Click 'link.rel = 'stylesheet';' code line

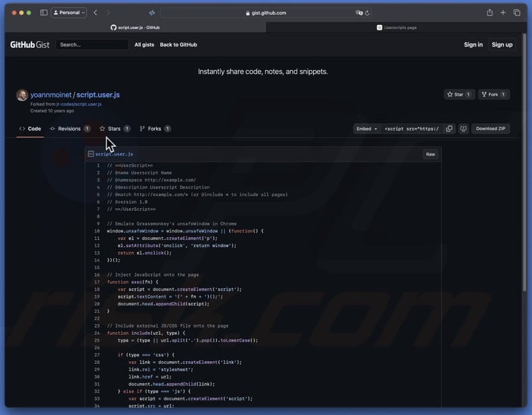(x=160, y=370)
